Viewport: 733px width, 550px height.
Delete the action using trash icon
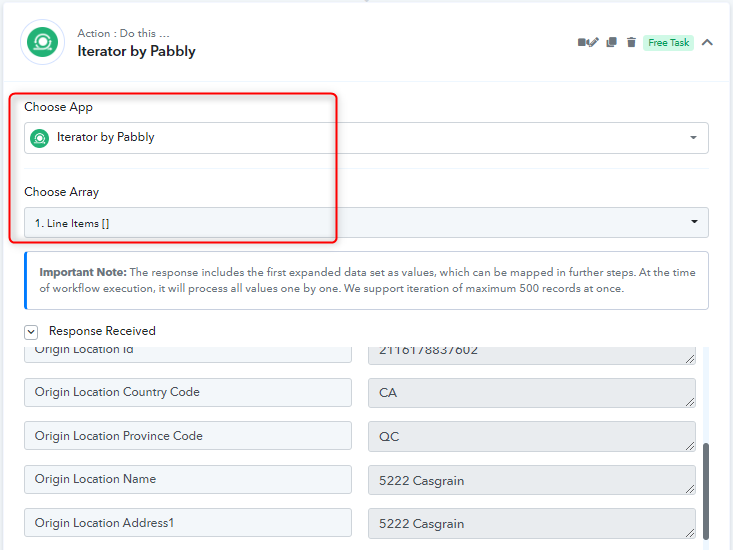tap(631, 43)
